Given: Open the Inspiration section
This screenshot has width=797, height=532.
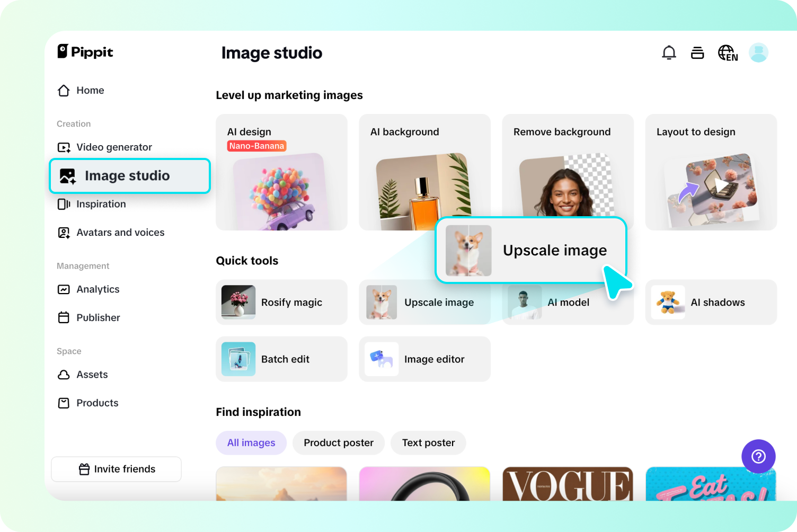Looking at the screenshot, I should [101, 204].
